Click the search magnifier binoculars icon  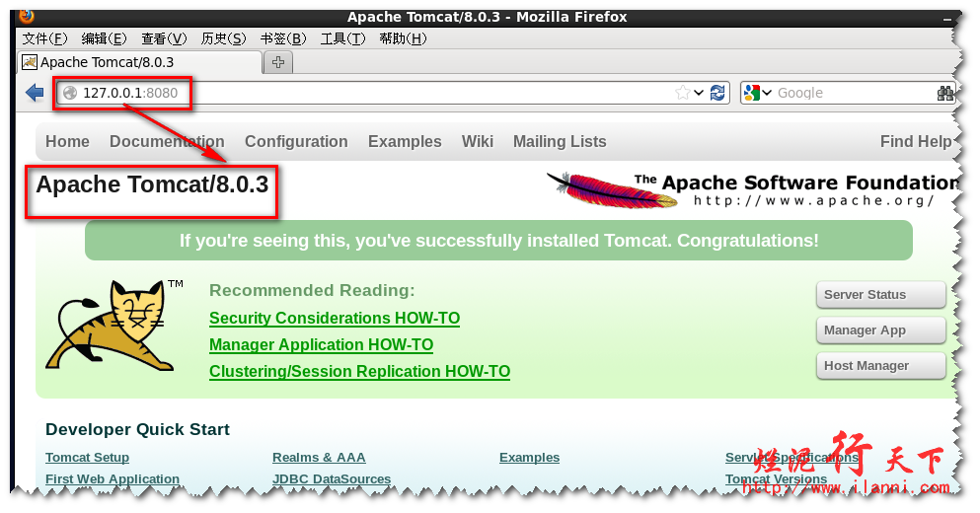[944, 93]
